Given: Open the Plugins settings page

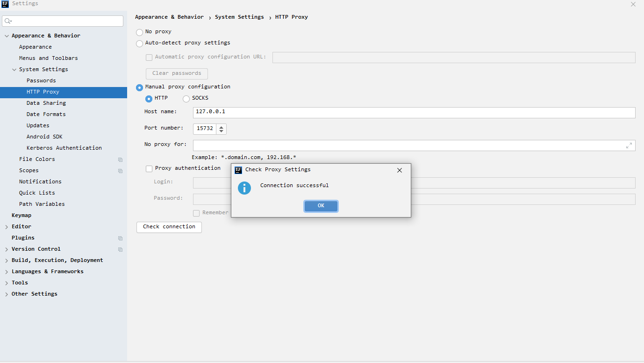Looking at the screenshot, I should pos(23,238).
